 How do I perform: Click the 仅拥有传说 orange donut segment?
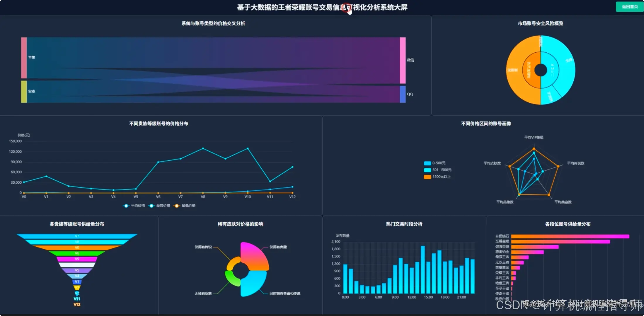click(x=232, y=262)
